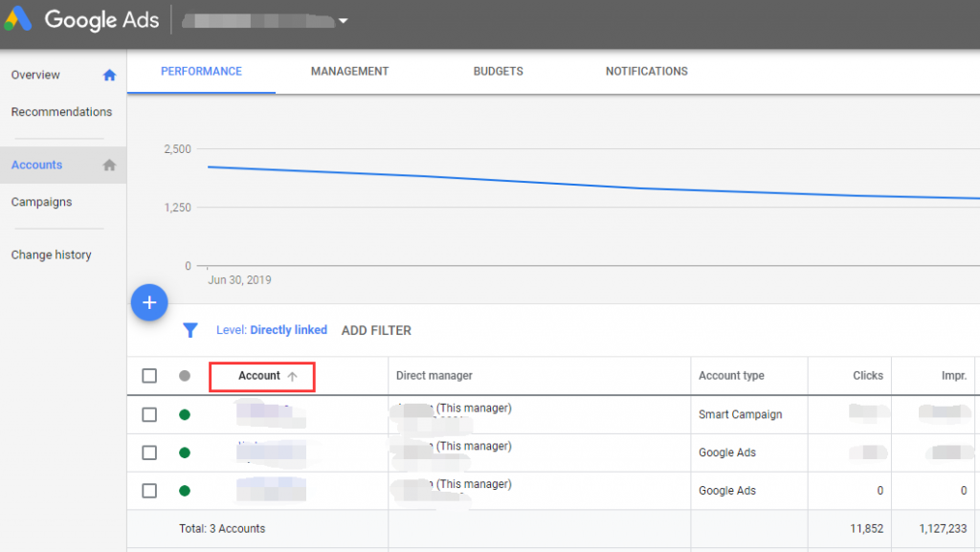980x552 pixels.
Task: Select Accounts in the sidebar
Action: tap(37, 165)
